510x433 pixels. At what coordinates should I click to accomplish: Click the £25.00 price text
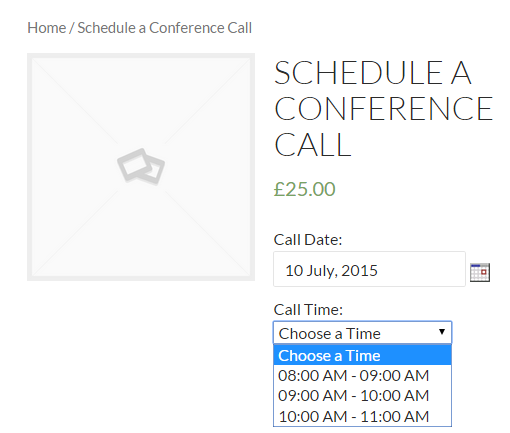[x=304, y=189]
